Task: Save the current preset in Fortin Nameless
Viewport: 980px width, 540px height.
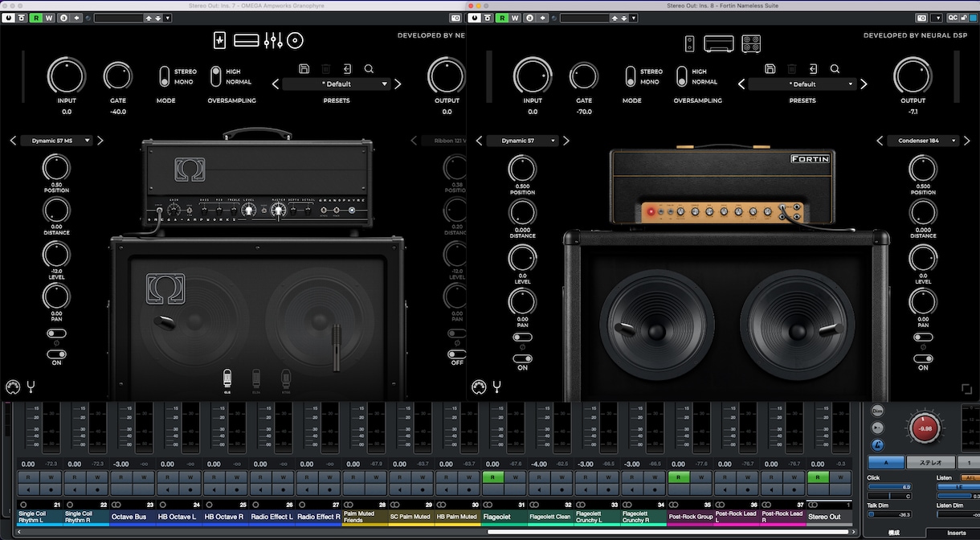Action: coord(770,69)
